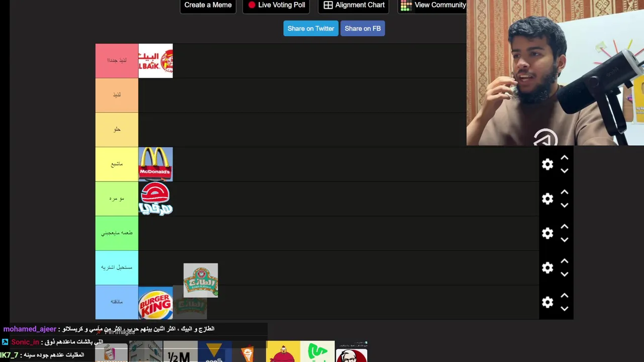
Task: Click the yellow ماشبع tier label
Action: pos(117,164)
